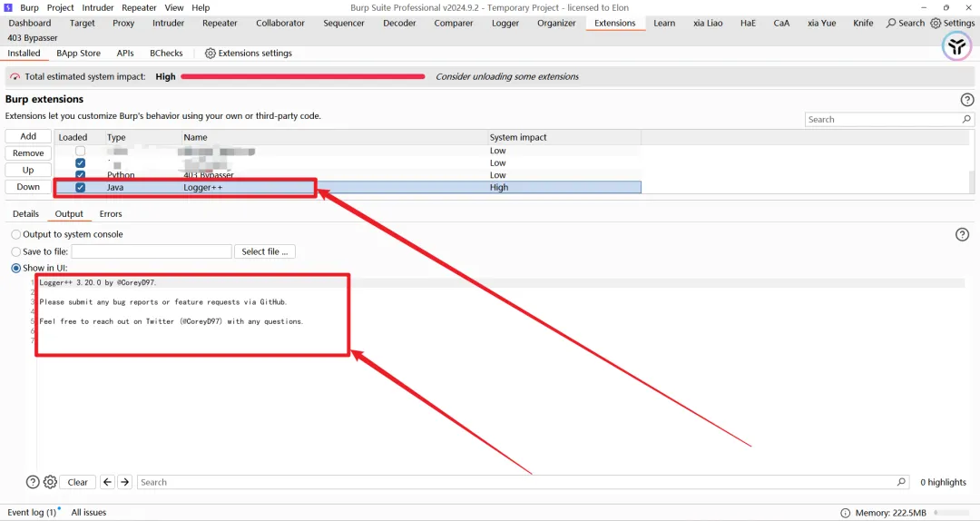Open the Intruder menu in menu bar
The height and width of the screenshot is (521, 980).
pos(98,7)
